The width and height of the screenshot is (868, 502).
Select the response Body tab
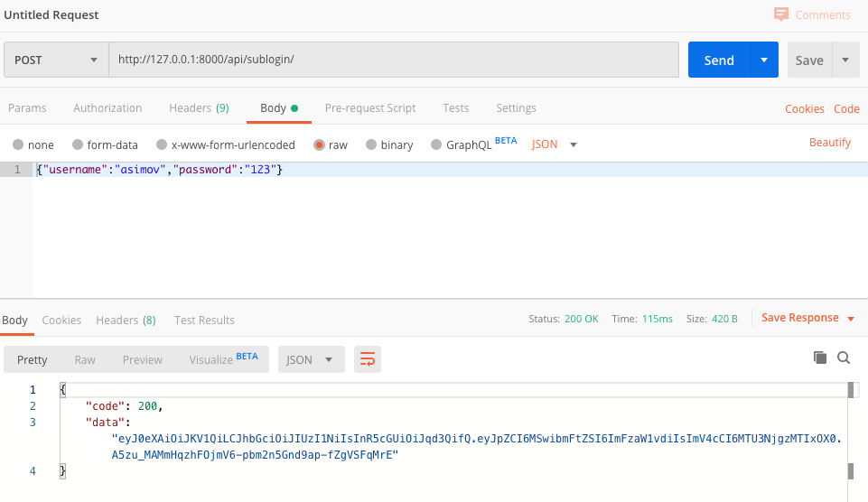[15, 320]
